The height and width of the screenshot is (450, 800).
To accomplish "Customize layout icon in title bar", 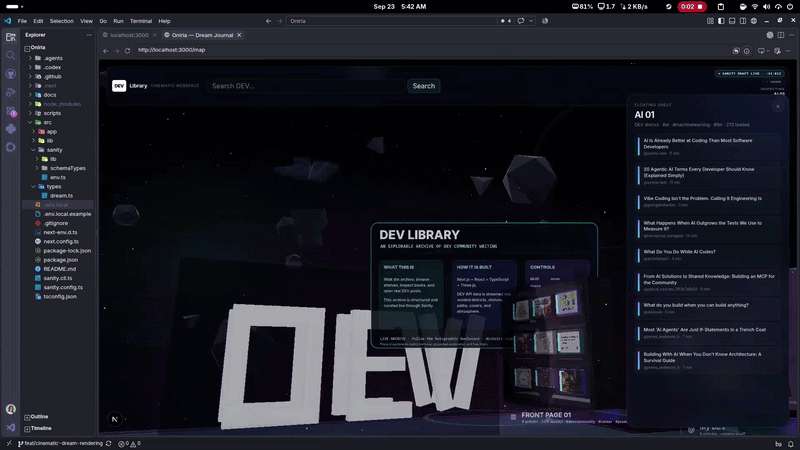I will point(710,21).
